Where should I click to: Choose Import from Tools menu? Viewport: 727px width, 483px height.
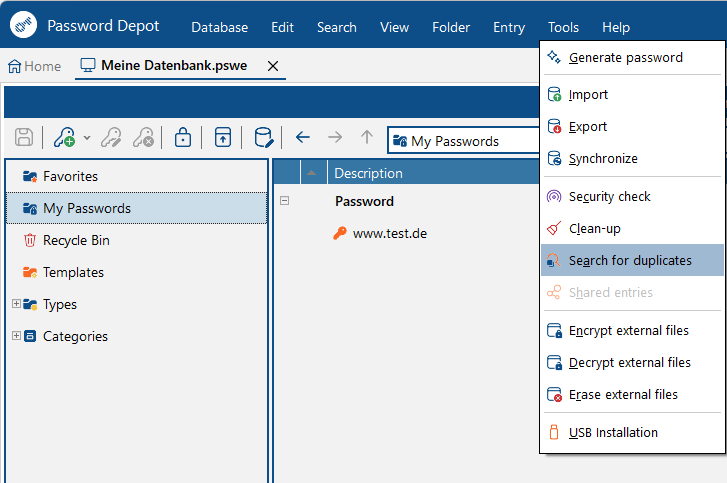[x=632, y=95]
